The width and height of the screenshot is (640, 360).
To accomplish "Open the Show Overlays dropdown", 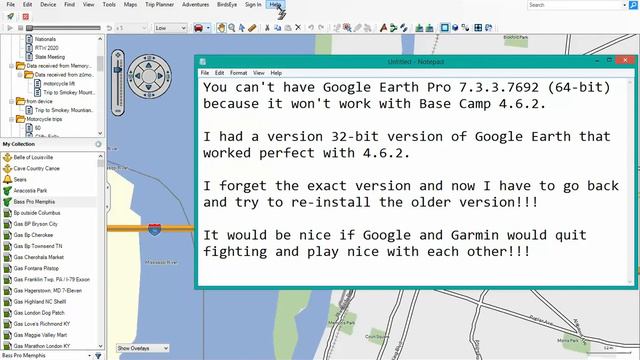I will 142,348.
